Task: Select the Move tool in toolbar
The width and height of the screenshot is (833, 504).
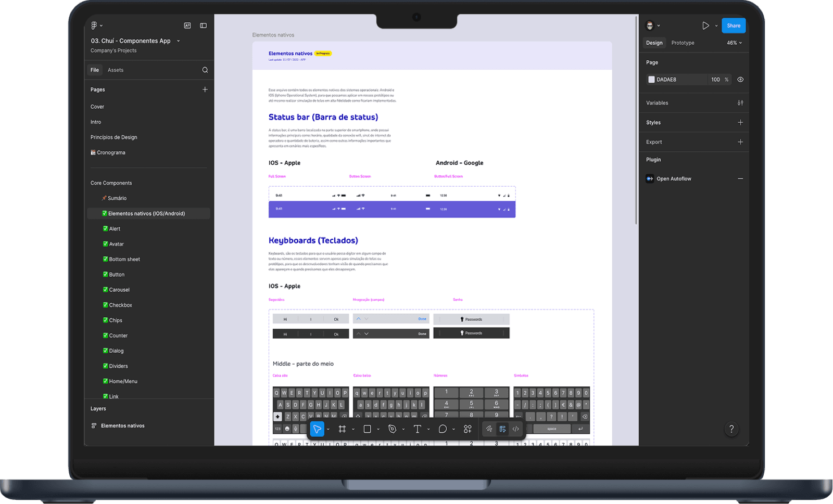Action: (x=317, y=429)
